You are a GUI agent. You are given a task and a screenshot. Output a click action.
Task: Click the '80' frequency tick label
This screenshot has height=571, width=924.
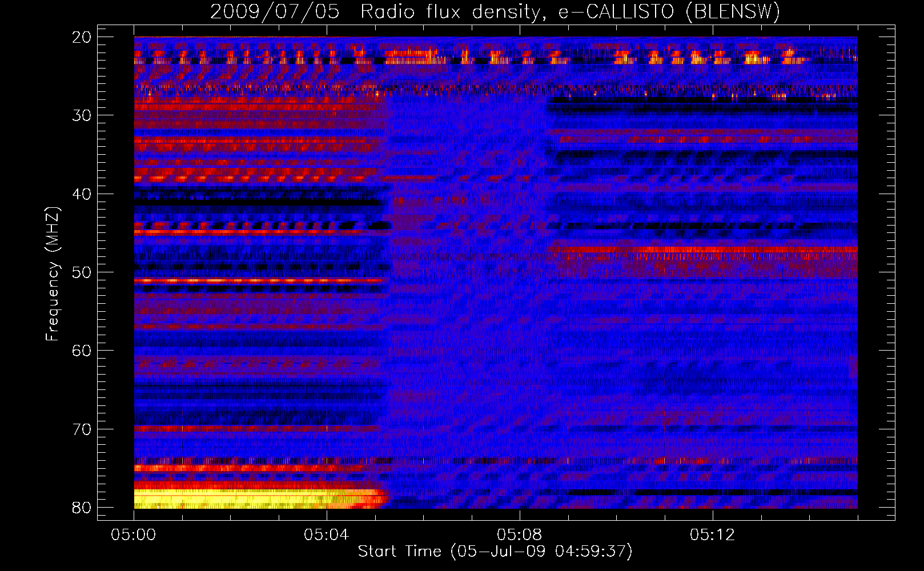click(82, 508)
